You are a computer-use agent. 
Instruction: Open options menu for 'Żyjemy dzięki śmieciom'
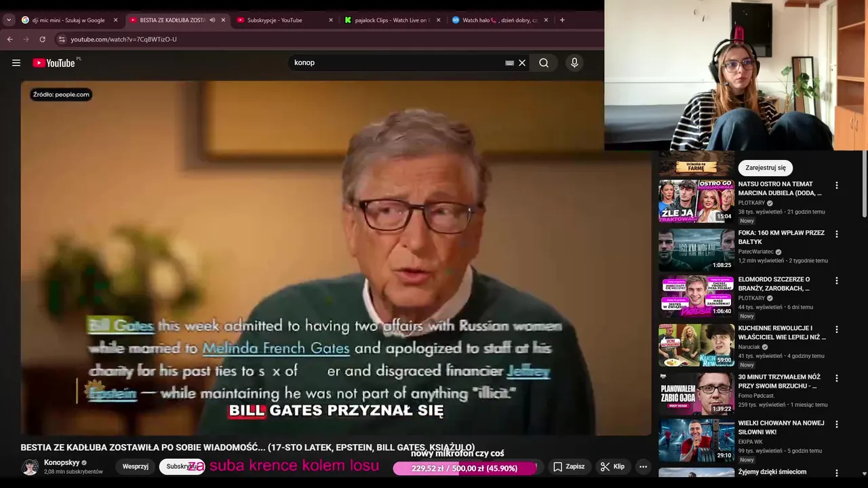point(836,472)
